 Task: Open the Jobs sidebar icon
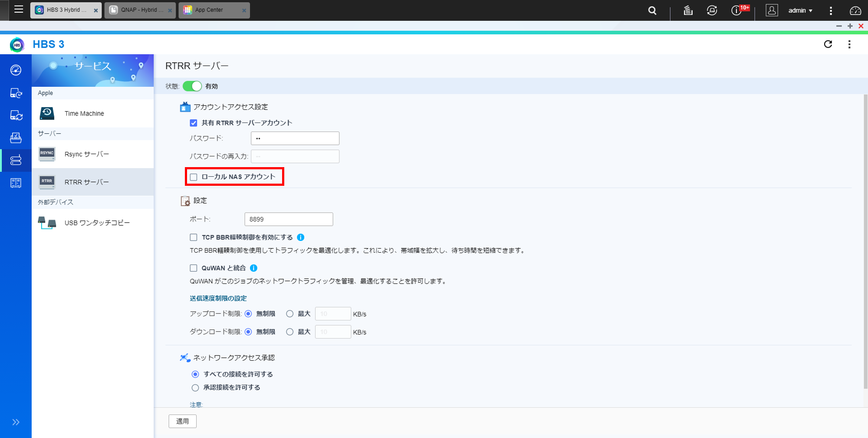point(16,138)
